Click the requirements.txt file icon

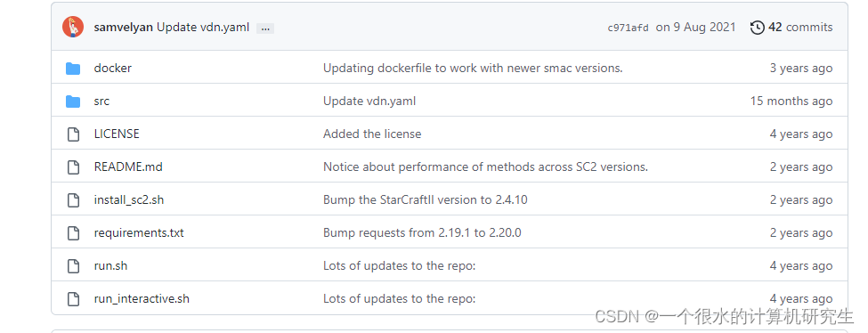pyautogui.click(x=73, y=233)
